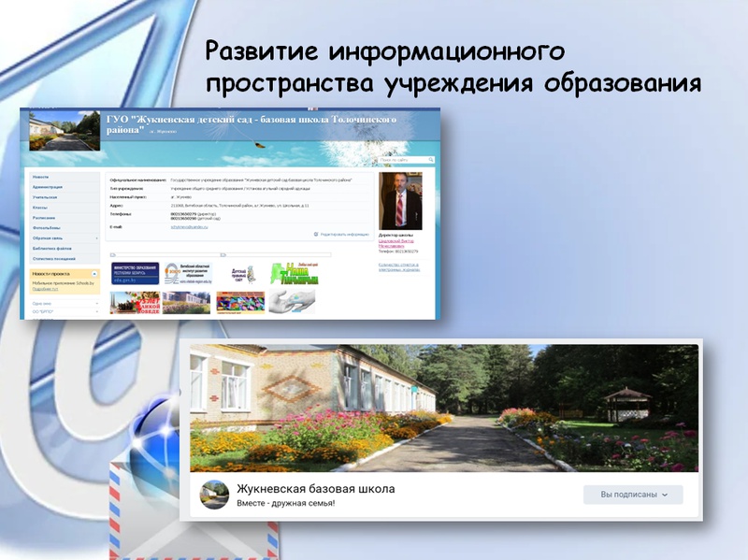Screen dimensions: 748x560
Task: Click the VK group cover photo
Action: pyautogui.click(x=444, y=408)
